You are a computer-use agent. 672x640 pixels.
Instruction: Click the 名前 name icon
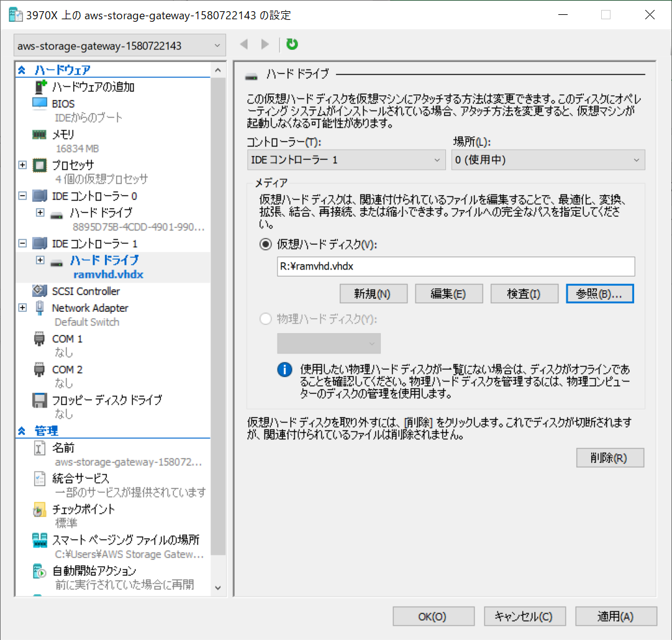pos(39,448)
